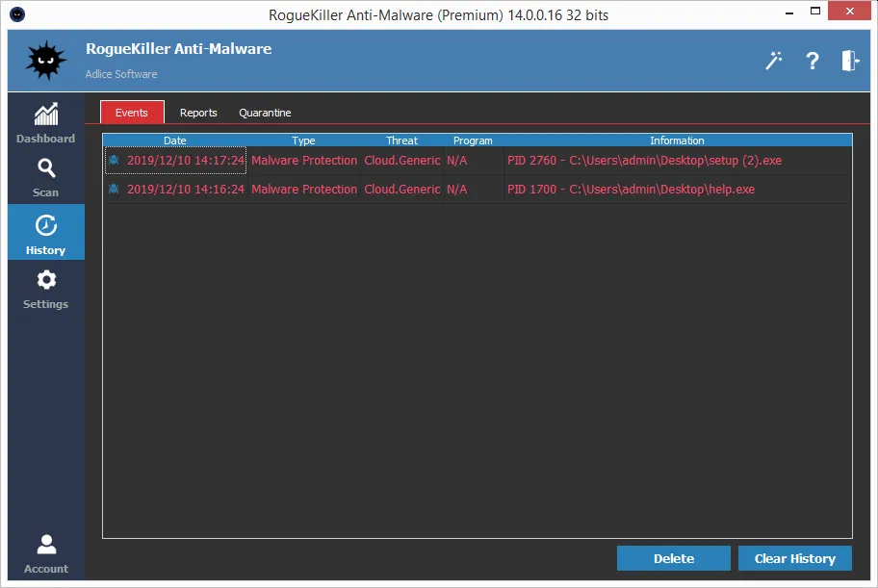Click the exit door icon
Viewport: 878px width, 588px height.
point(849,61)
